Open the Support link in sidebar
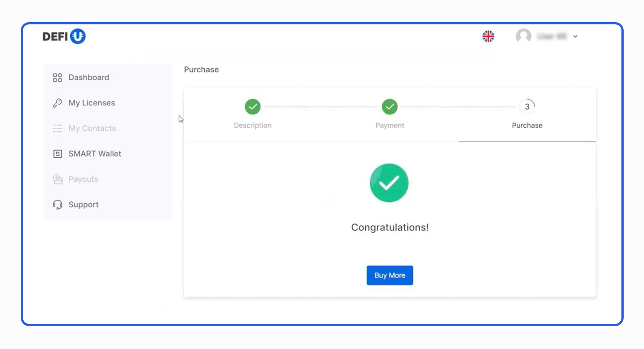Image resolution: width=644 pixels, height=349 pixels. click(84, 205)
